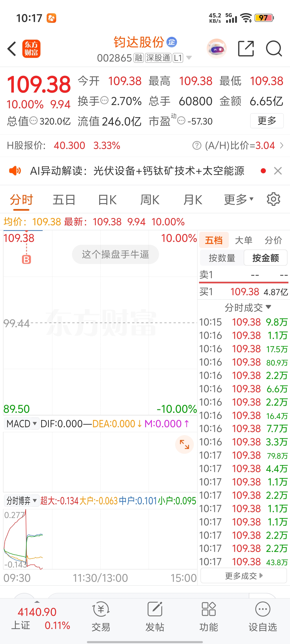Select the 大单 tab
Screen dimensions: 290x644
click(244, 240)
